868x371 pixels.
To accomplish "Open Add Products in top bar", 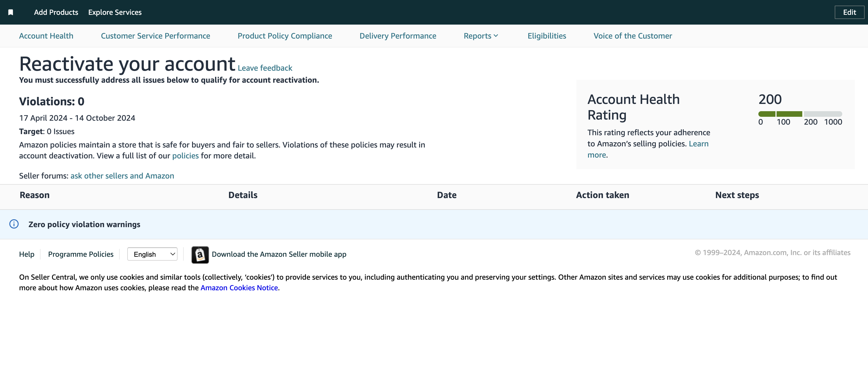I will [56, 12].
